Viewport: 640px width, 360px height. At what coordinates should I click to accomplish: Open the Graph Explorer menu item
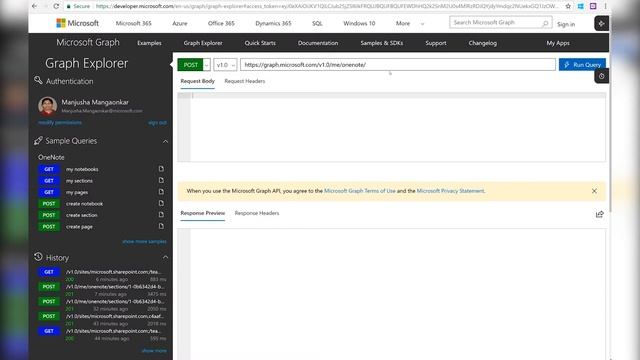[x=203, y=43]
